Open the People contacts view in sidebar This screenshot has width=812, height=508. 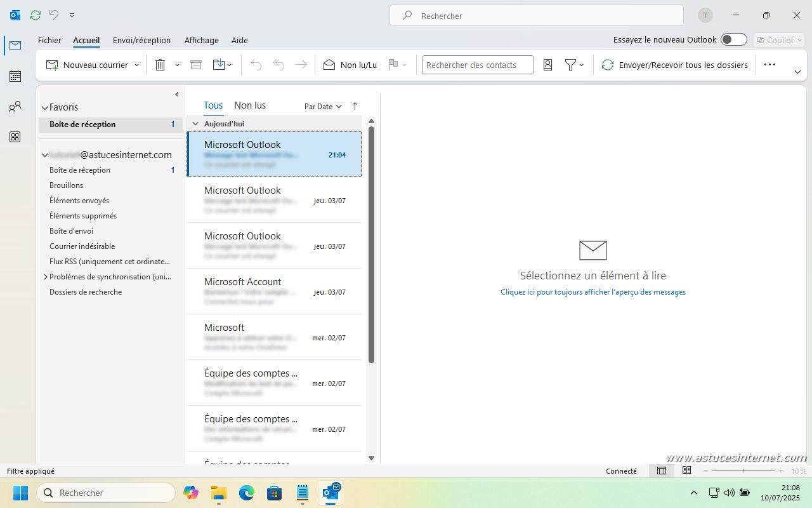[x=15, y=107]
